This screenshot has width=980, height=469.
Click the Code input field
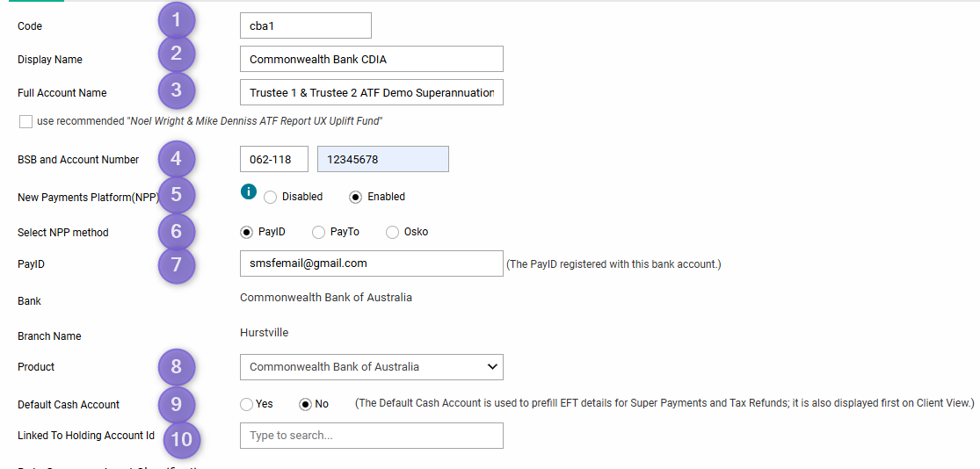pos(306,25)
